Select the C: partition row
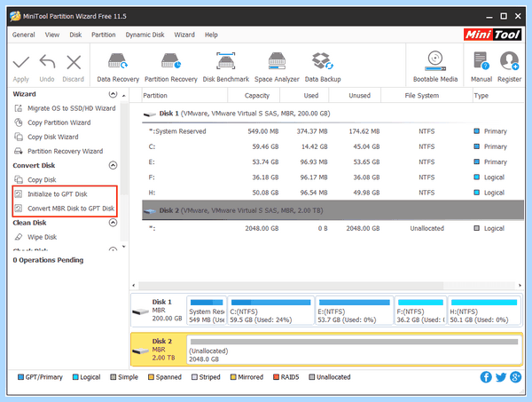The height and width of the screenshot is (402, 532). (x=332, y=146)
